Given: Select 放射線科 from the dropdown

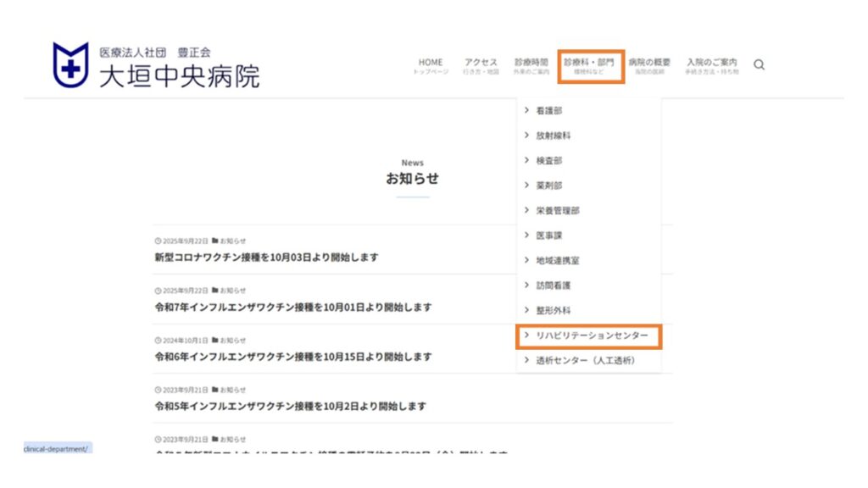Looking at the screenshot, I should [553, 136].
